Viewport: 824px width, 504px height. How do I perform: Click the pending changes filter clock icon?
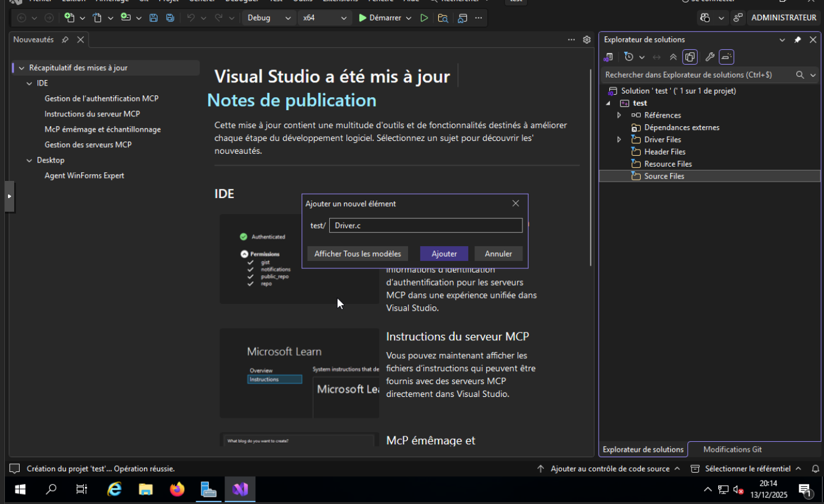pyautogui.click(x=628, y=57)
